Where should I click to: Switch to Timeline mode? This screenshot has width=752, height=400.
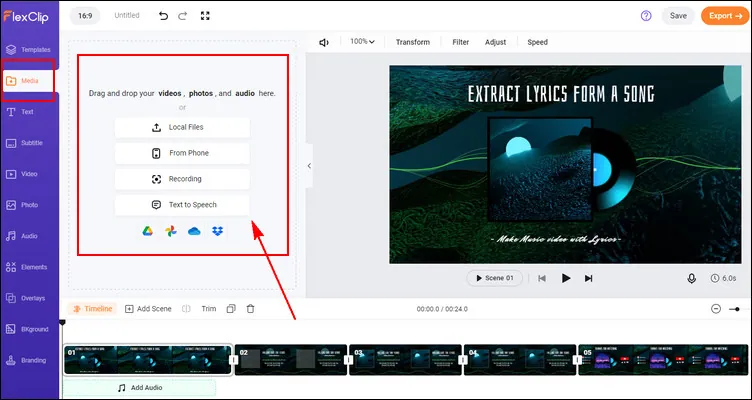[93, 309]
